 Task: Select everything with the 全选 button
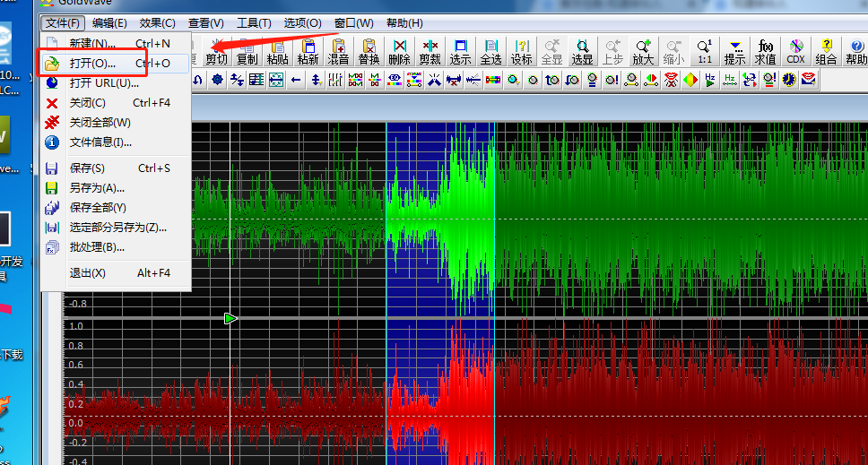pos(490,51)
